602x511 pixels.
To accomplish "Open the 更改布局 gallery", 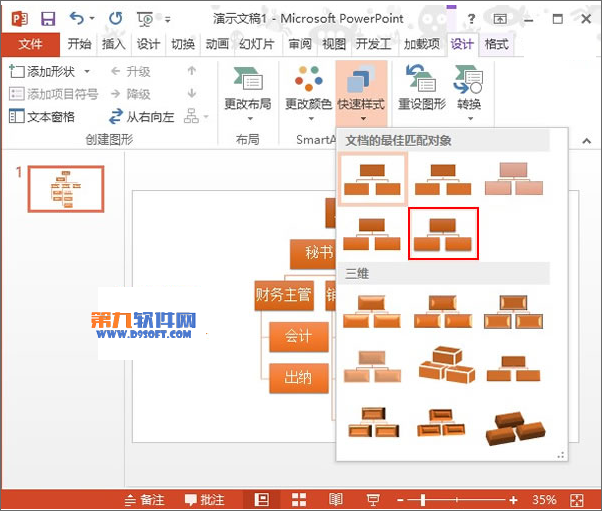I will (248, 93).
